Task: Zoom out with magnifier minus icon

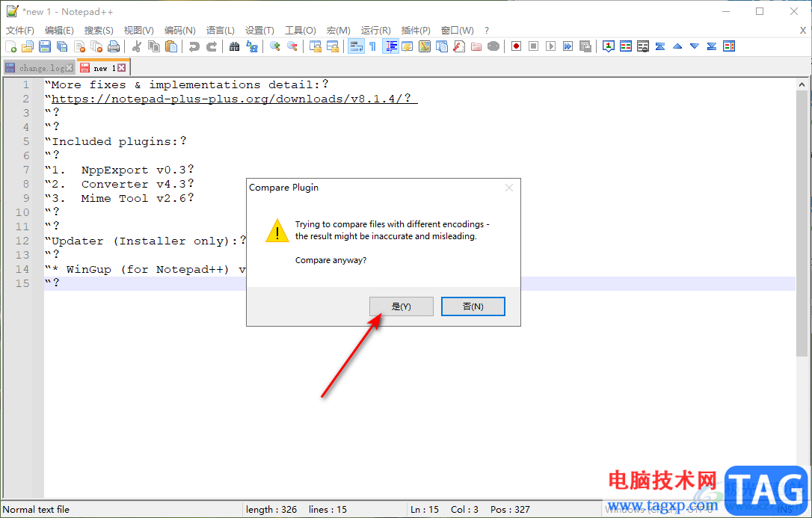Action: (292, 46)
